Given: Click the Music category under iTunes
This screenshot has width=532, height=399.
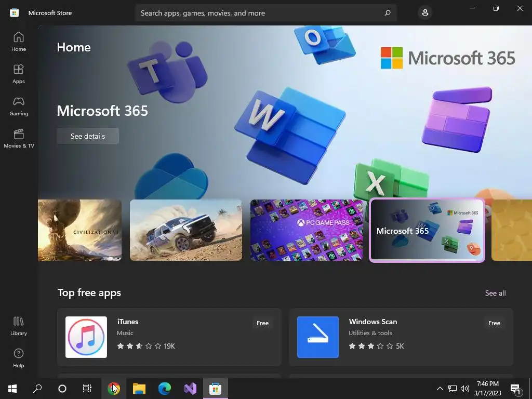Looking at the screenshot, I should click(125, 333).
